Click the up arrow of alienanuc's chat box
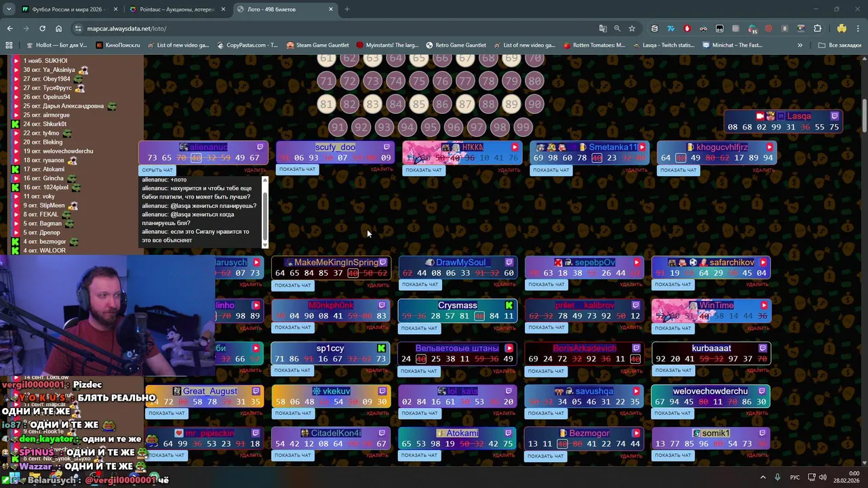 point(265,179)
